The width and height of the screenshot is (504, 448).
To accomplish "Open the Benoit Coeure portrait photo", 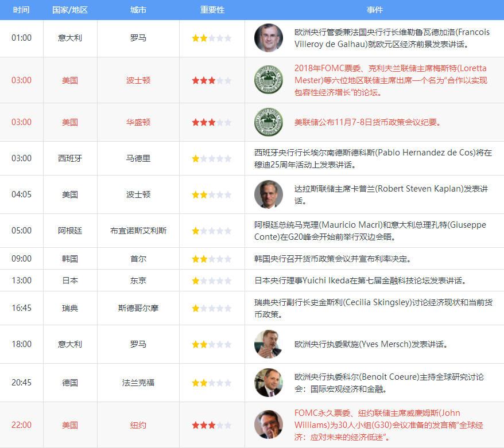I will pyautogui.click(x=269, y=383).
